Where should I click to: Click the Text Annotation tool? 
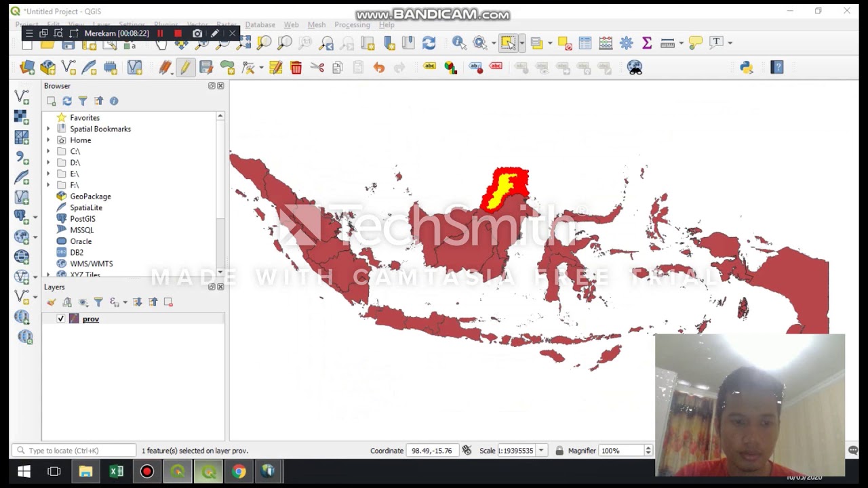click(716, 43)
